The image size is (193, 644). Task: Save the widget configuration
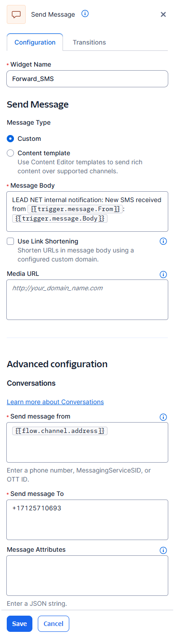coord(19,624)
